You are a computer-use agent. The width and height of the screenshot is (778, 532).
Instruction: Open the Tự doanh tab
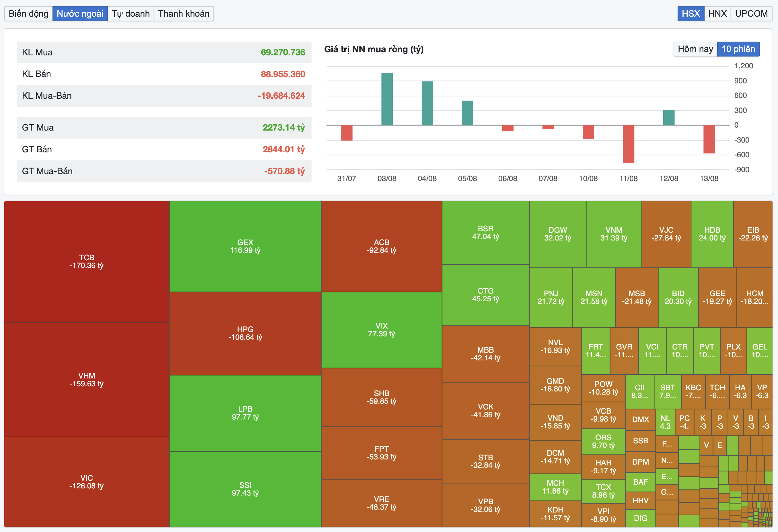131,14
